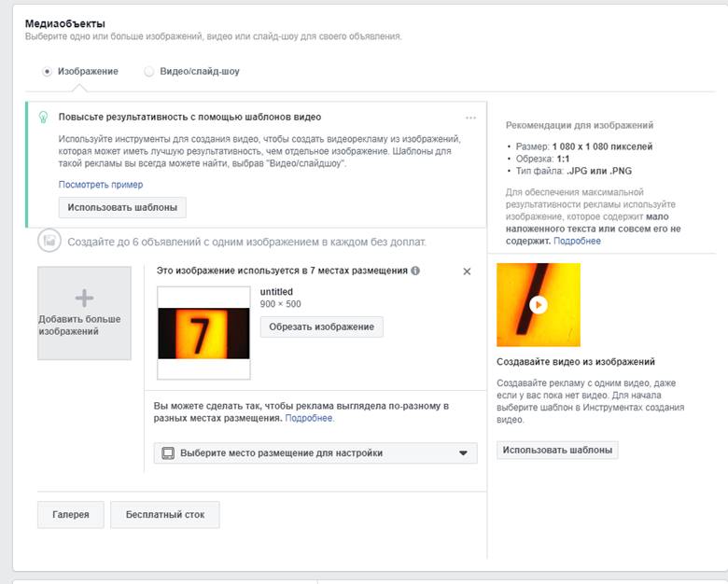Remove the image with the X icon
The width and height of the screenshot is (728, 584).
tap(467, 271)
